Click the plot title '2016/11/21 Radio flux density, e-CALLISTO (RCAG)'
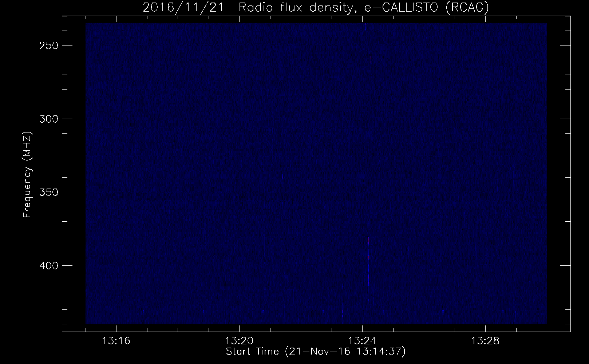 point(316,7)
